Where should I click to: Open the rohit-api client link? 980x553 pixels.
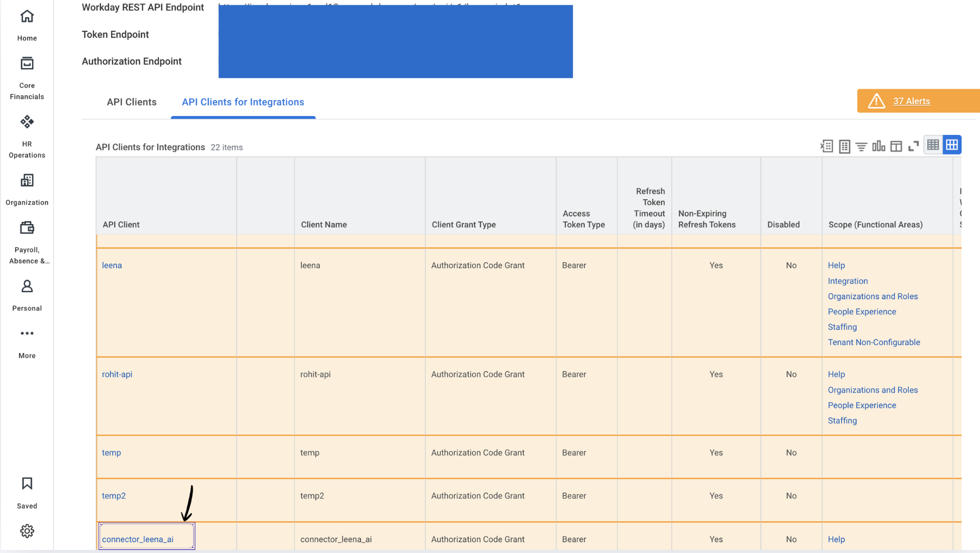[117, 374]
